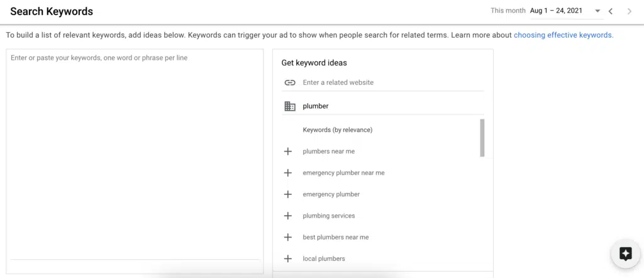Select the "Aug 1 – 24, 2021" date range
The height and width of the screenshot is (278, 644).
click(556, 11)
